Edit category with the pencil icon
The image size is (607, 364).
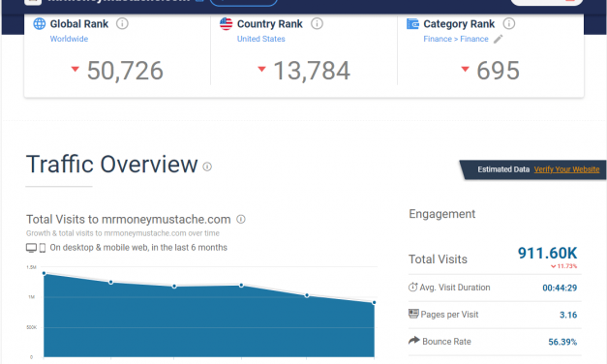pyautogui.click(x=499, y=39)
